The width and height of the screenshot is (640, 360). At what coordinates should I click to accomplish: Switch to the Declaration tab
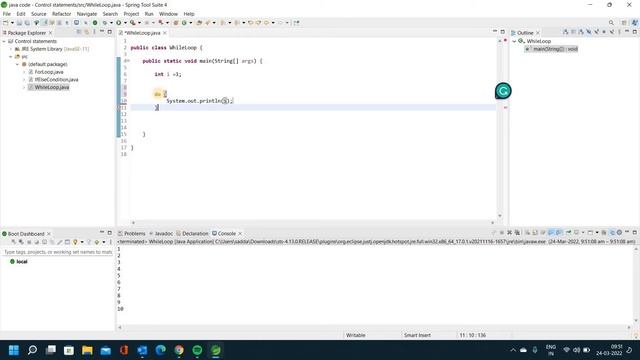(x=192, y=233)
